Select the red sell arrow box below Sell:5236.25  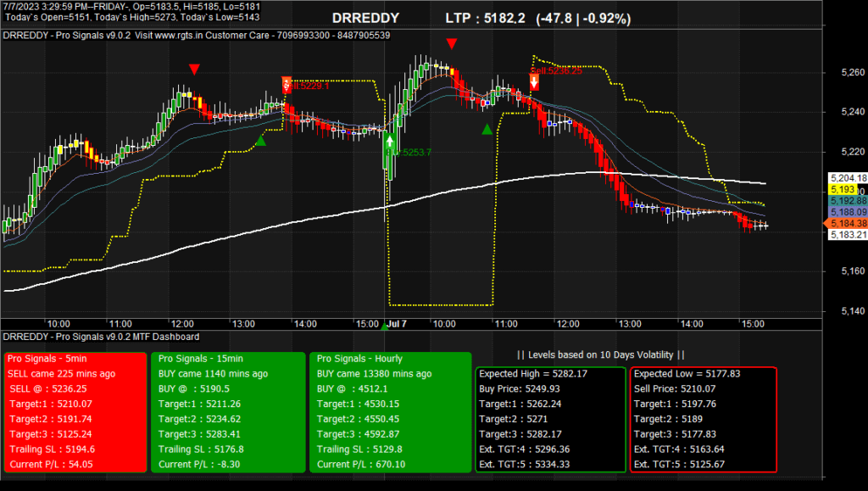534,82
